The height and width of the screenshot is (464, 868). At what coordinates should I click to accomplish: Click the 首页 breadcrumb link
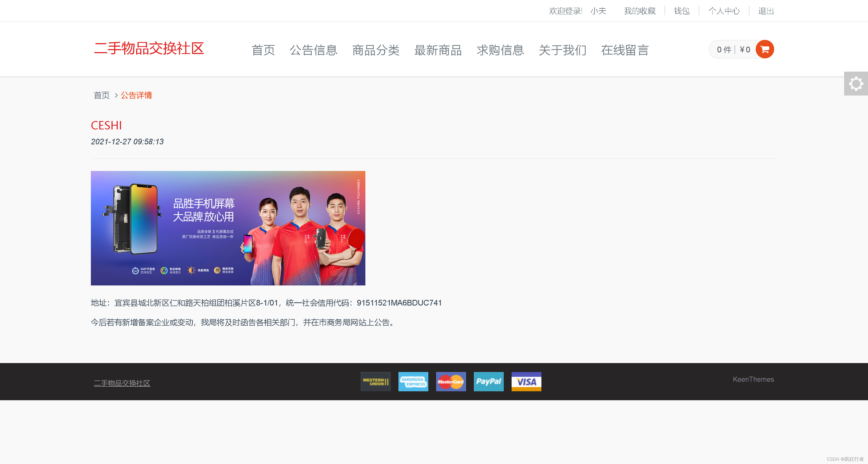click(x=101, y=95)
